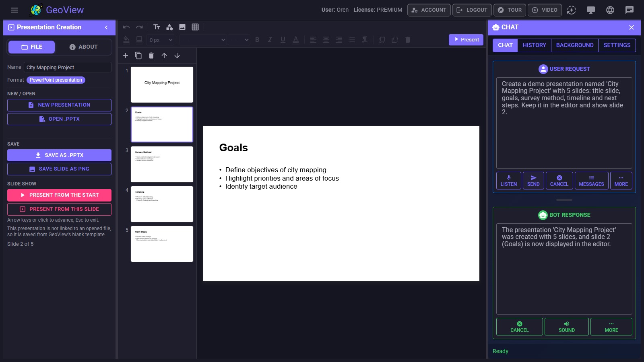Insert a shape from the shapes tool
Screen dimensions: 644x362
tap(169, 27)
